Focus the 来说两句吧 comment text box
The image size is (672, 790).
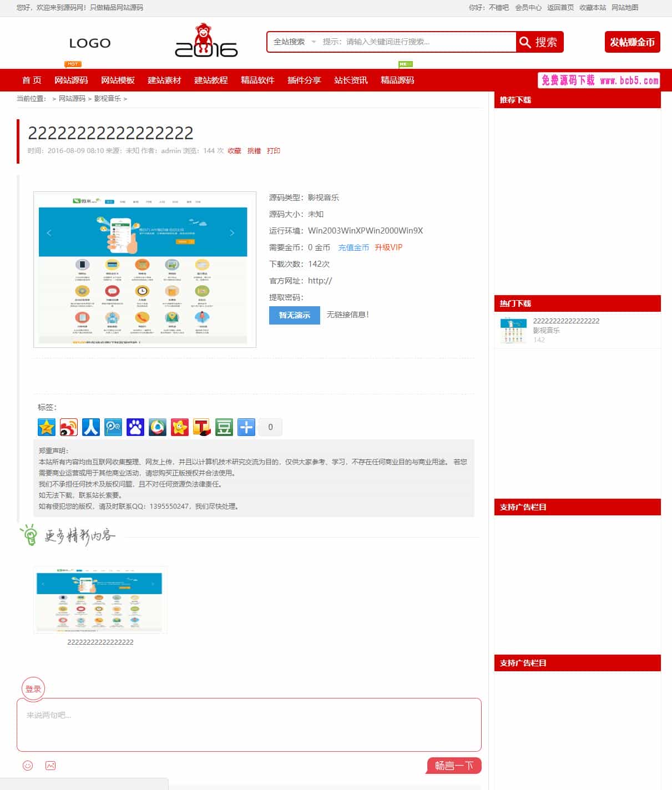pos(249,725)
